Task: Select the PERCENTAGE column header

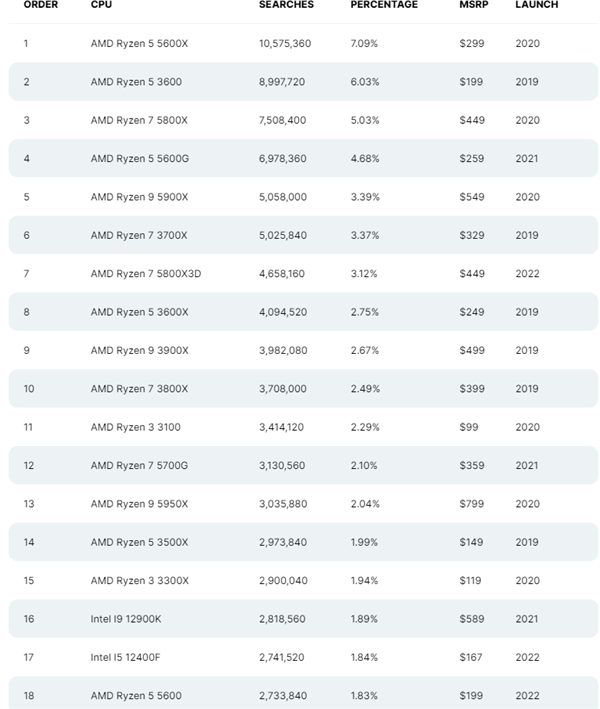Action: (383, 5)
